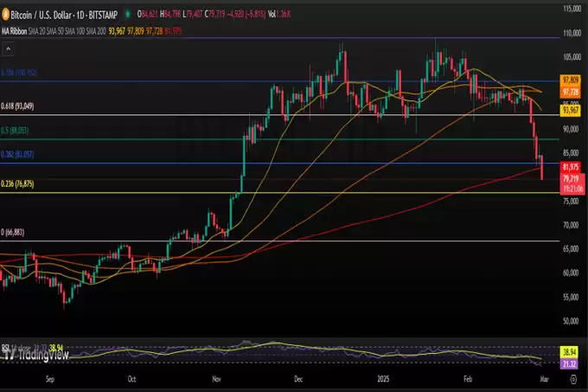The height and width of the screenshot is (392, 588).
Task: Click the green market status dot
Action: [x=127, y=15]
